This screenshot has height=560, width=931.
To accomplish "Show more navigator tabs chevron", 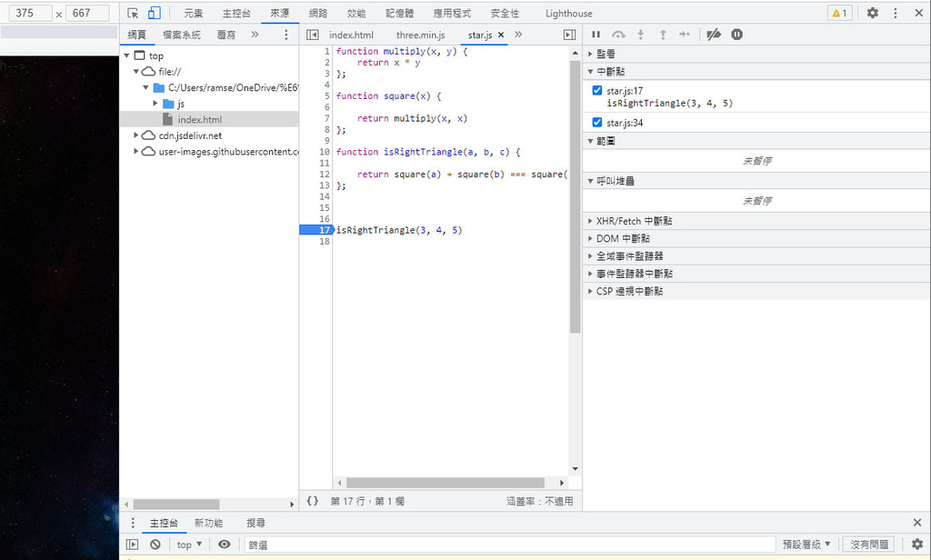I will click(x=255, y=35).
